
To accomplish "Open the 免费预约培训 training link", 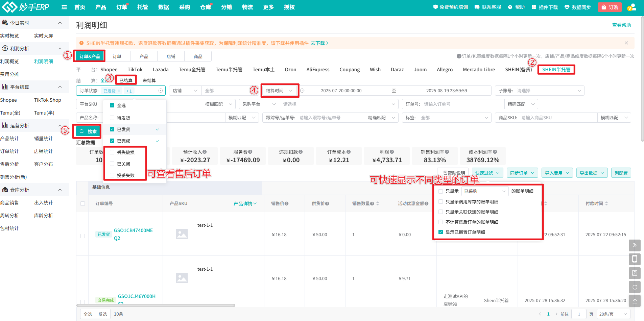I will pyautogui.click(x=451, y=7).
